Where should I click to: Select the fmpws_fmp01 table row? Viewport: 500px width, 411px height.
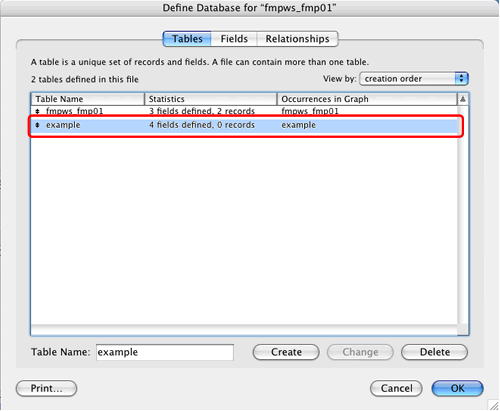point(244,111)
